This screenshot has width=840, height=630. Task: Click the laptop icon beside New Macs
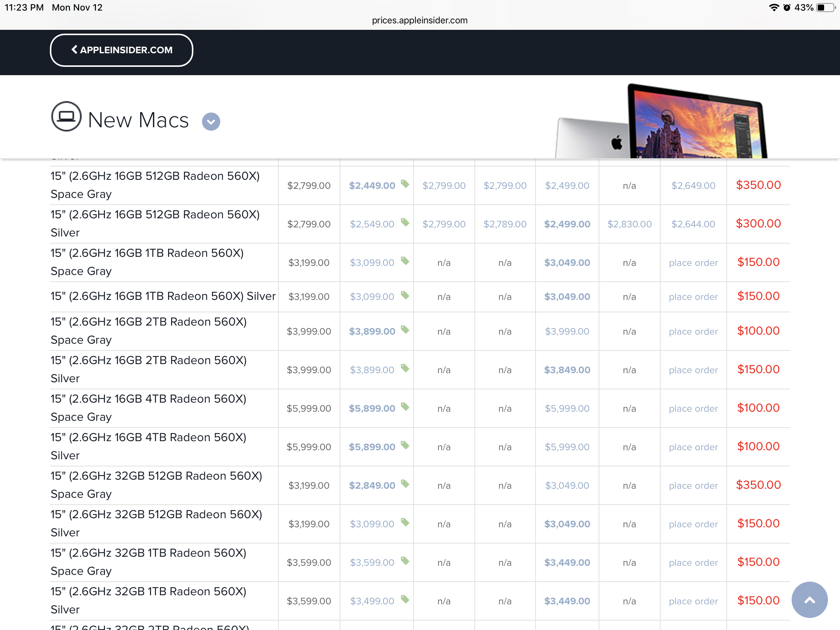(66, 116)
